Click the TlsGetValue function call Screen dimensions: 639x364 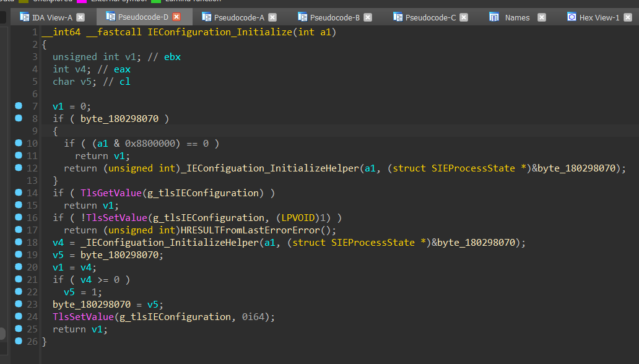tap(111, 193)
